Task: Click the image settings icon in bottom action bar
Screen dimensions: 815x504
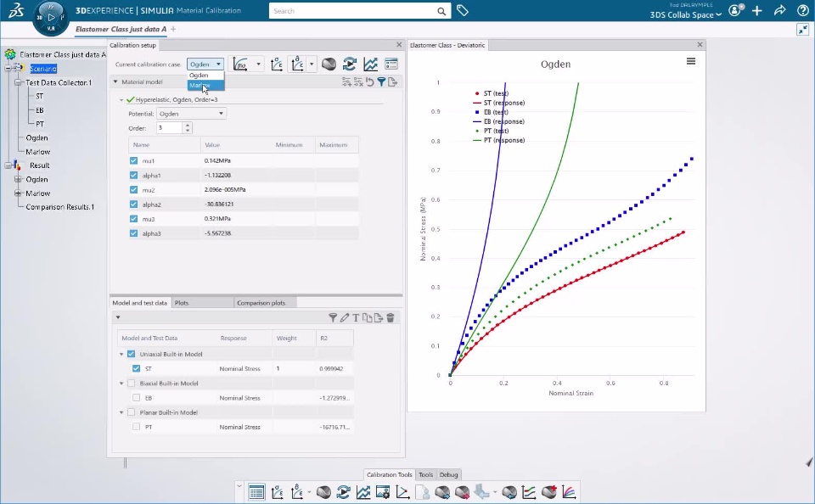Action: click(x=383, y=491)
